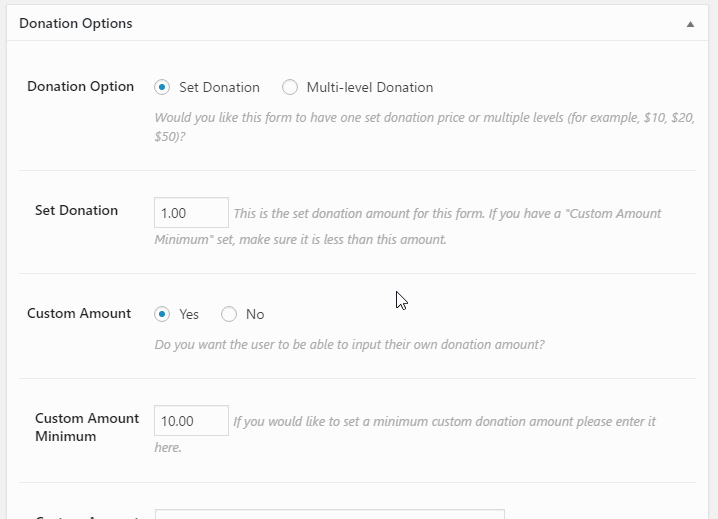This screenshot has height=519, width=718.
Task: Click the help text about multiple levels
Action: coord(425,127)
